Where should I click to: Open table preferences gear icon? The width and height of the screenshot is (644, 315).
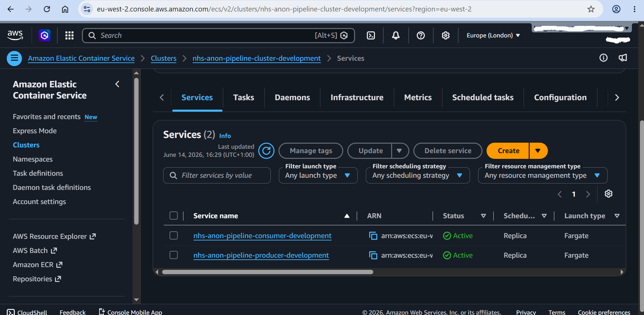tap(609, 194)
